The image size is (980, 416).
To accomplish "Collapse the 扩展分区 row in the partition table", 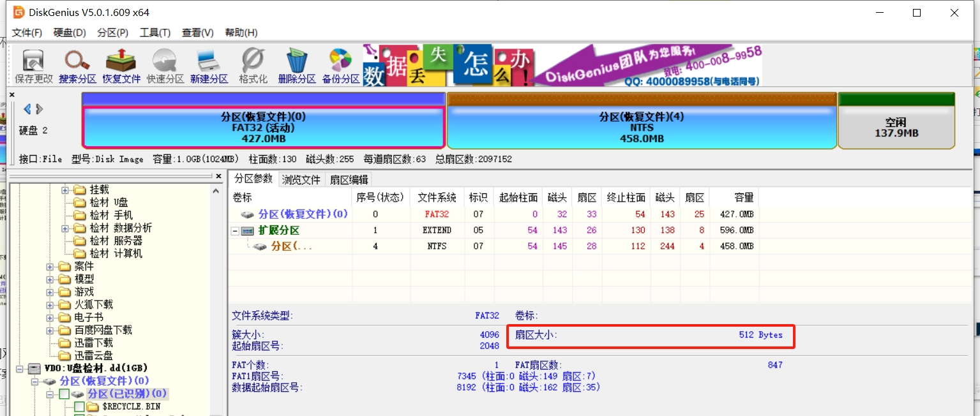I will [236, 230].
